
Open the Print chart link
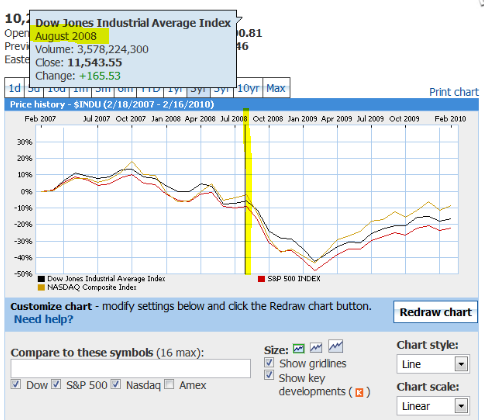click(454, 92)
